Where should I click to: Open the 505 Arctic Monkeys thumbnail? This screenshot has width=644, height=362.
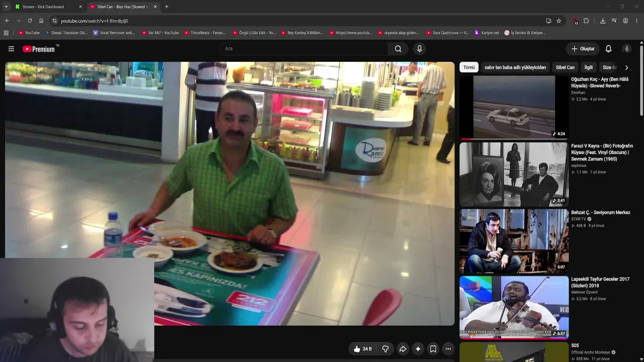tap(514, 352)
